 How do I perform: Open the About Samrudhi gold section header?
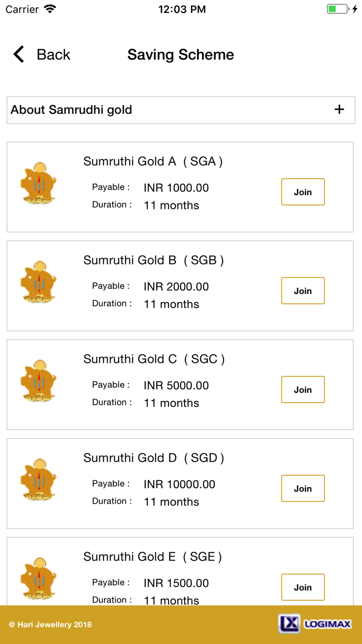(x=71, y=110)
